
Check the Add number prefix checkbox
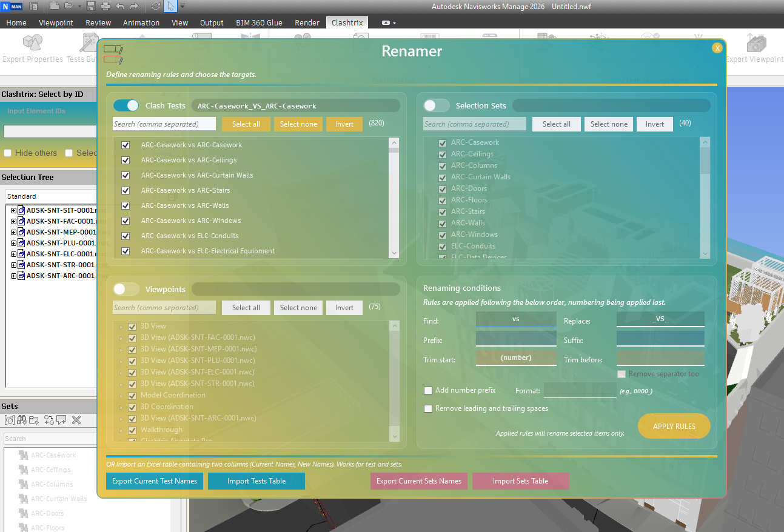click(x=428, y=391)
